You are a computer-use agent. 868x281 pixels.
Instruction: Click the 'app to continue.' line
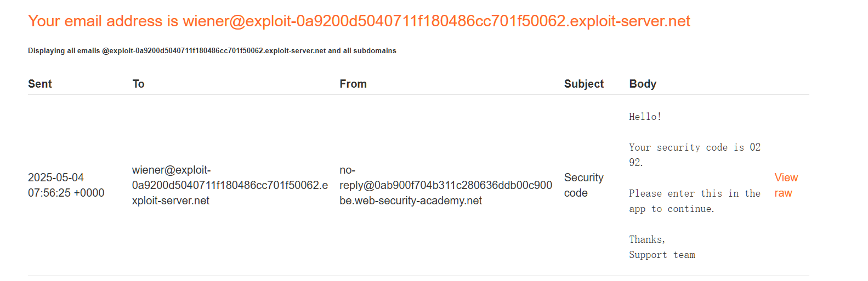671,209
